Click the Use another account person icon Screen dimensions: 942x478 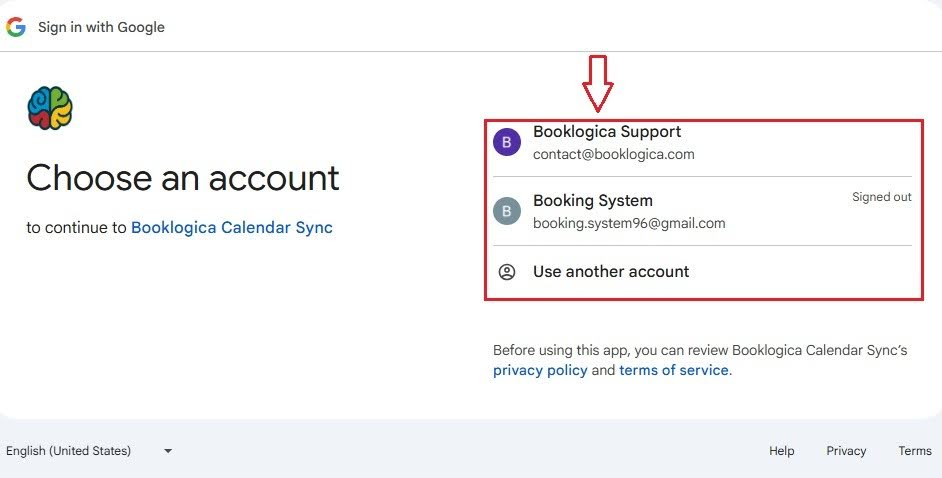pos(507,272)
